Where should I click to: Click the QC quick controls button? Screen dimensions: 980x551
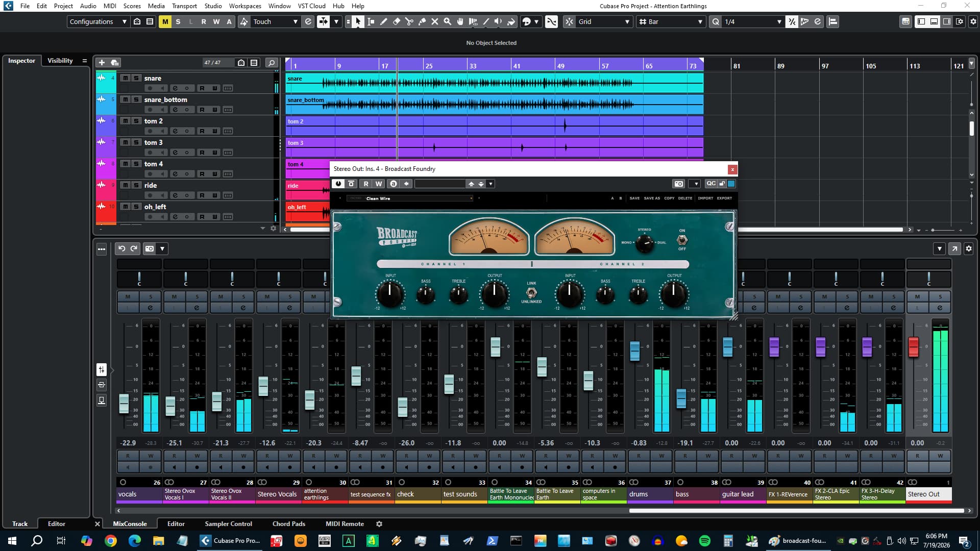tap(710, 184)
